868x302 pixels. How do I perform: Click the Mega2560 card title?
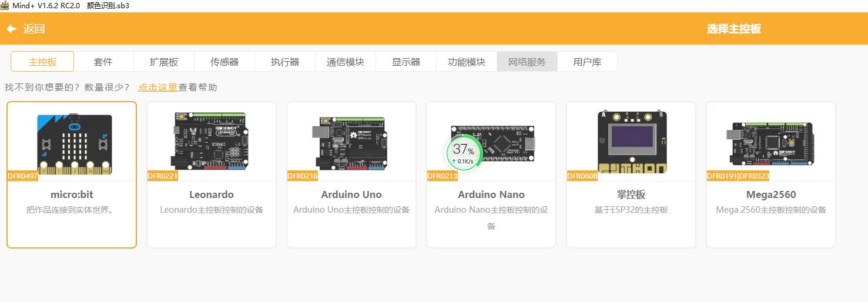click(x=771, y=194)
